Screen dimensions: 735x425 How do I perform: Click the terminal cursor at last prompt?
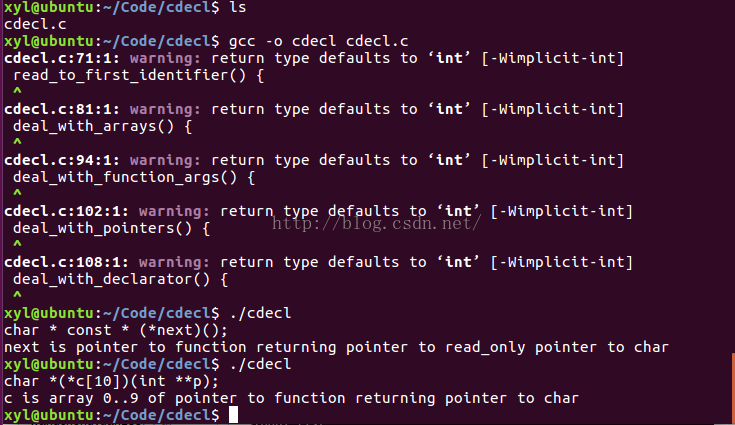coord(232,415)
